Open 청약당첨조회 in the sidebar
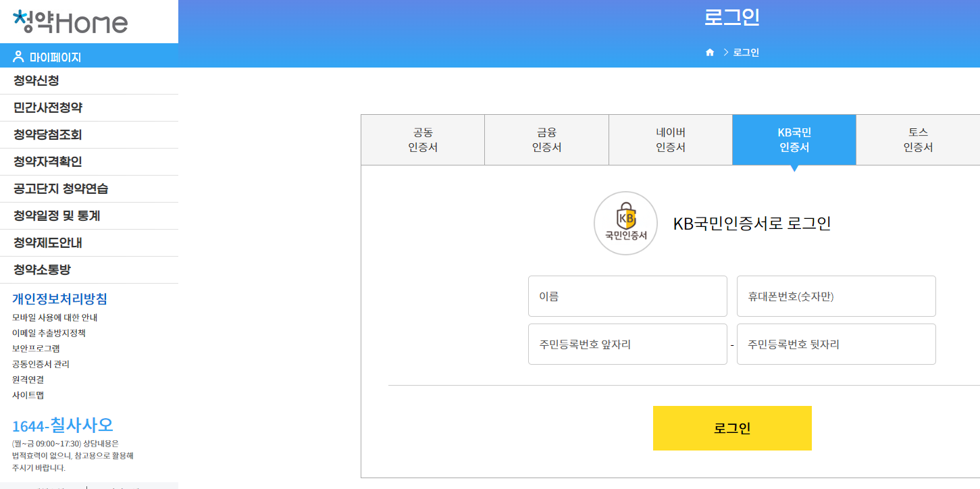The width and height of the screenshot is (980, 489). [89, 135]
